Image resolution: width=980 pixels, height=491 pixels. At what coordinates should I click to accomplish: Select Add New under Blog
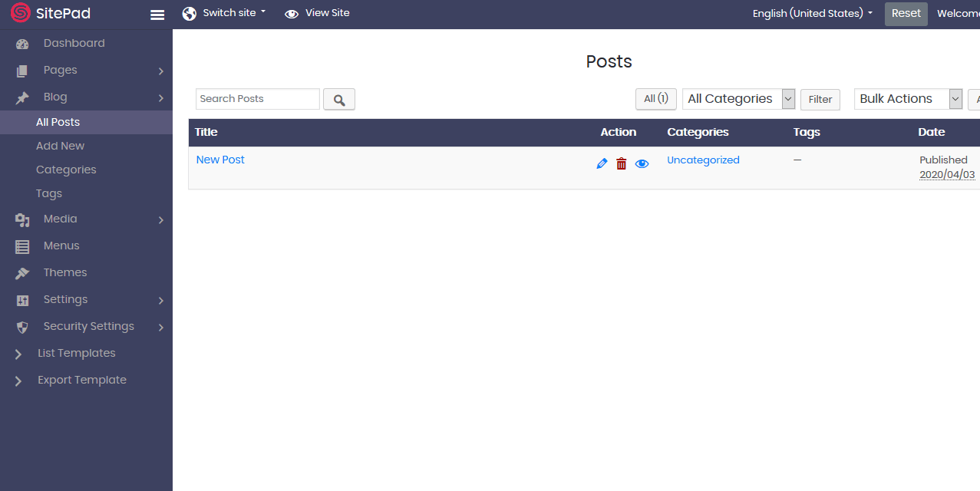pyautogui.click(x=60, y=146)
